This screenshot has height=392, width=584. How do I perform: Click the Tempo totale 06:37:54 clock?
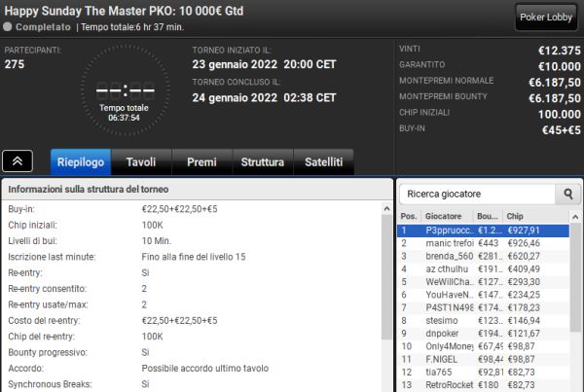(124, 113)
